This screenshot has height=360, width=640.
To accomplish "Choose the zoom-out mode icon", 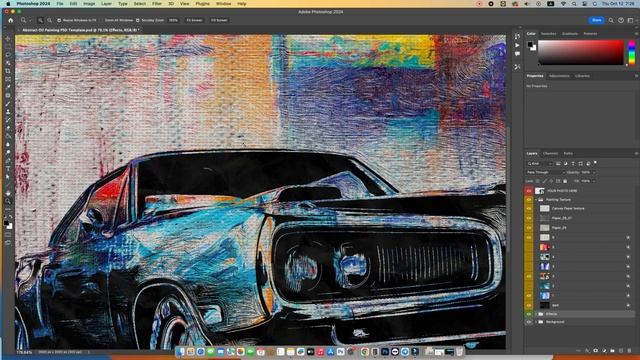I will point(49,20).
